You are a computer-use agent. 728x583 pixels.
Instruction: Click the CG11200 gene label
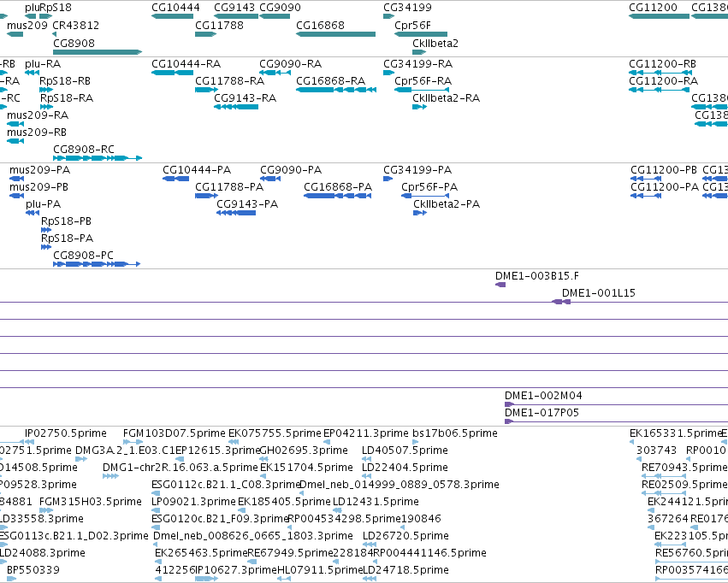(653, 8)
